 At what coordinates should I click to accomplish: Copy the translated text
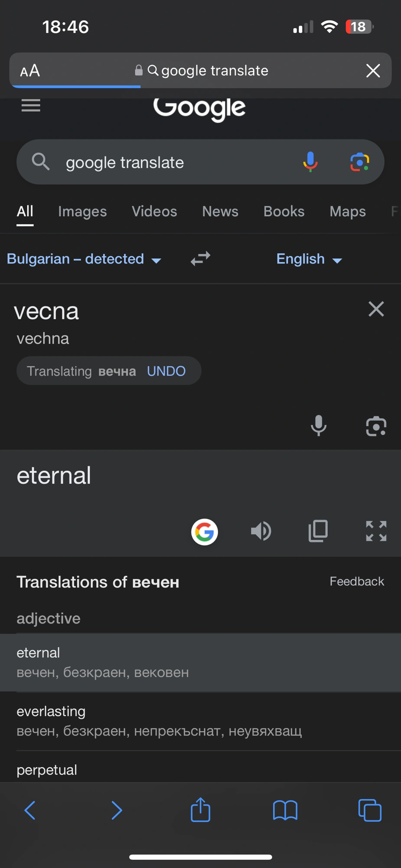(318, 531)
